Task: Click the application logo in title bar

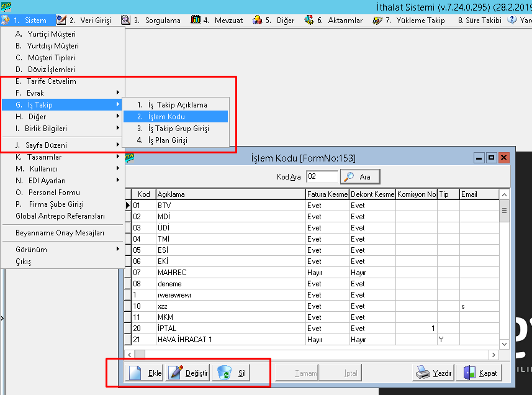Action: 6,6
